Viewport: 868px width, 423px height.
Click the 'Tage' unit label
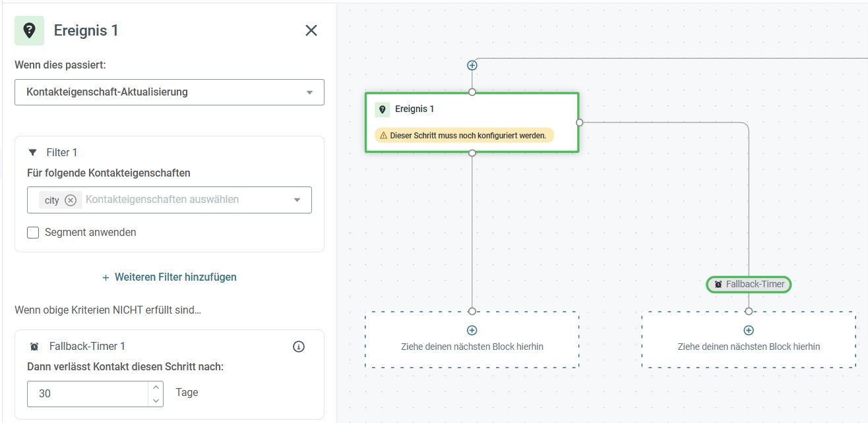[187, 393]
